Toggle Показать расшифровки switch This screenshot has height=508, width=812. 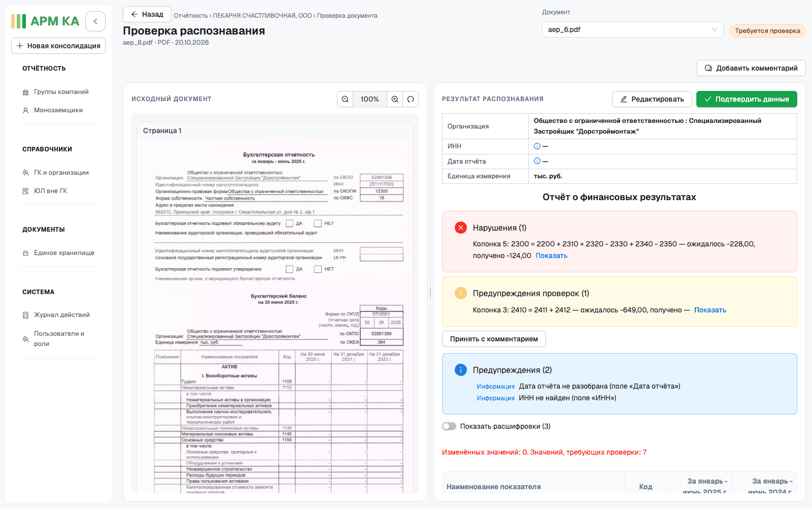pyautogui.click(x=449, y=426)
